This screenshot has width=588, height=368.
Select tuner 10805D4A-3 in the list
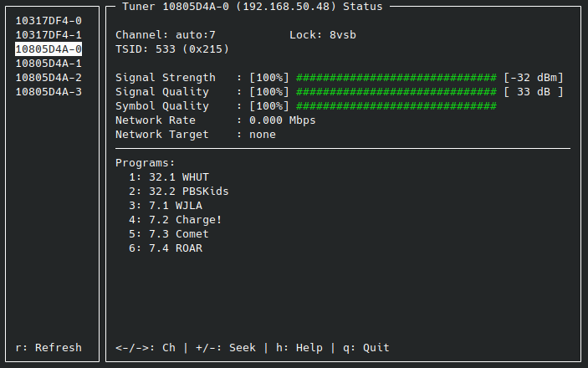[x=49, y=91]
